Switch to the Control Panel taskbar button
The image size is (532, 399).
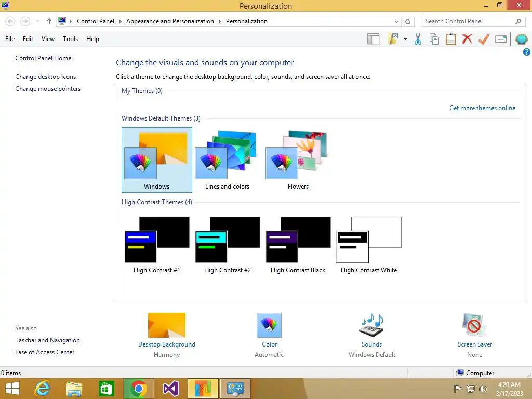(235, 389)
